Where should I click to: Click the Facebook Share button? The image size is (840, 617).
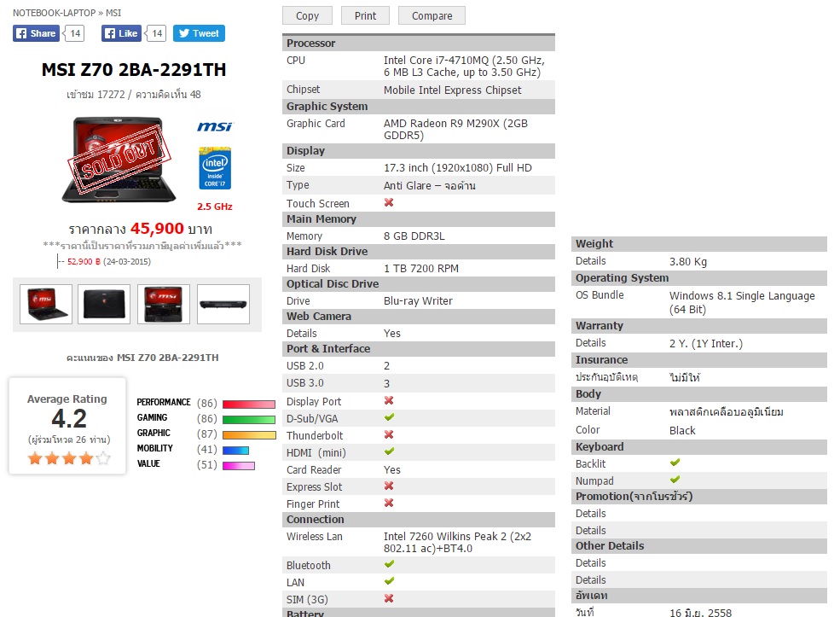click(36, 33)
